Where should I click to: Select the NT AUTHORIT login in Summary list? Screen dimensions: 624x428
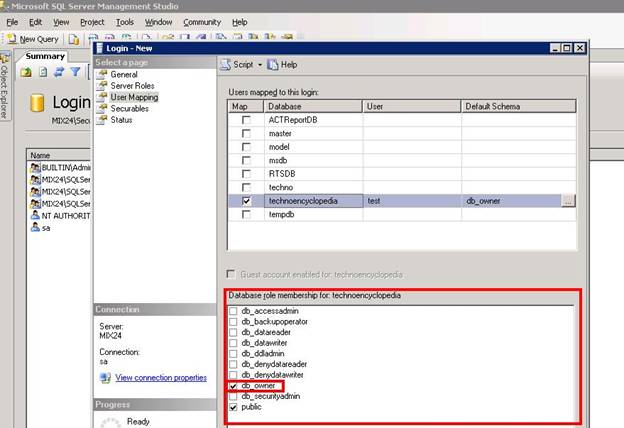point(61,216)
